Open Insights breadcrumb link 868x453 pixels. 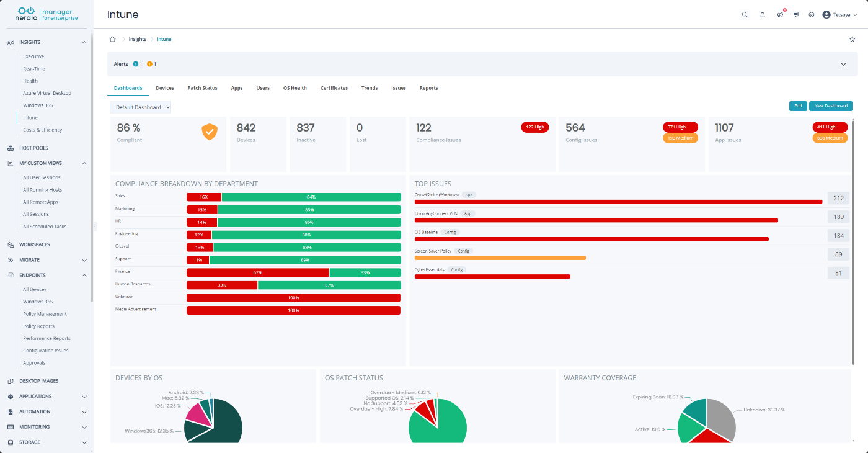(138, 39)
